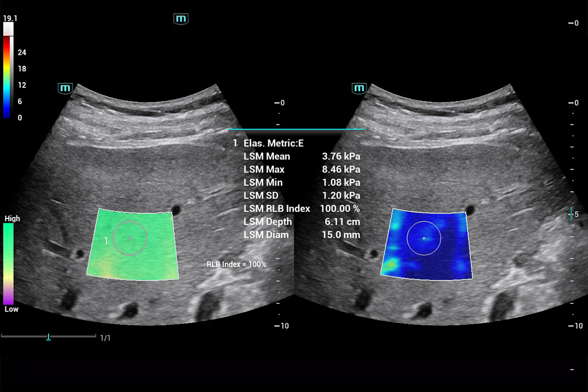Click the cyan focus marker on right depth scale
The width and height of the screenshot is (588, 392).
(x=571, y=214)
